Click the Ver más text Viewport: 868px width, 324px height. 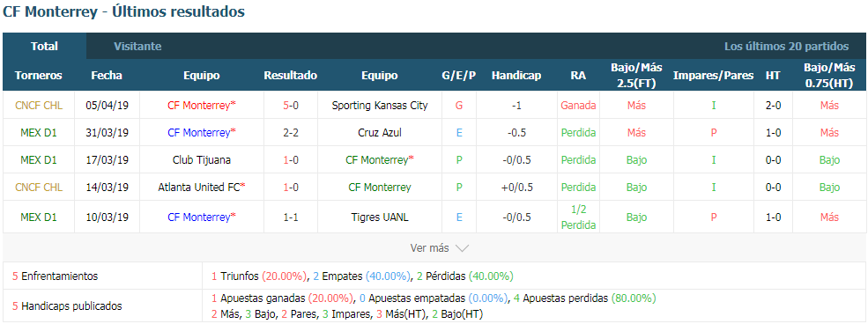tap(429, 248)
